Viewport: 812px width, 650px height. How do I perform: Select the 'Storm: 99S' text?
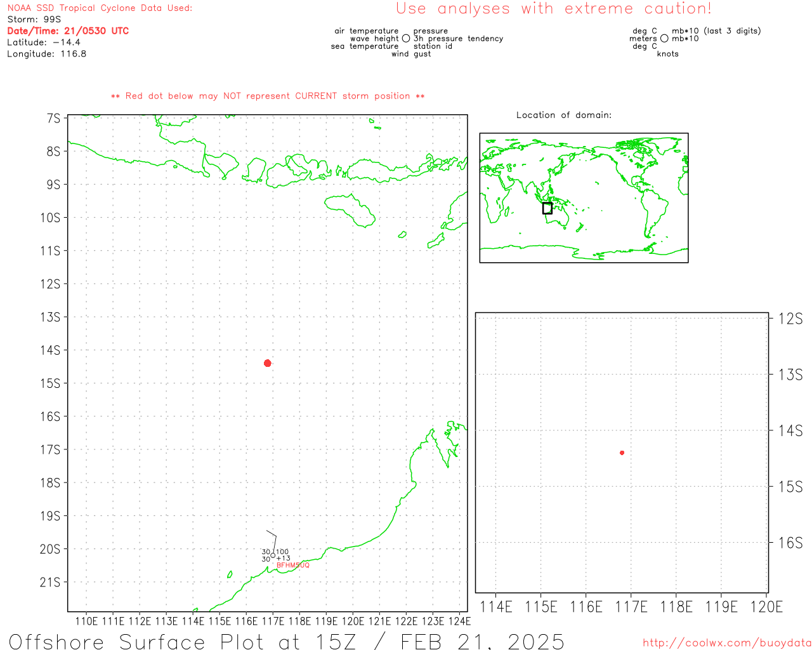click(34, 20)
